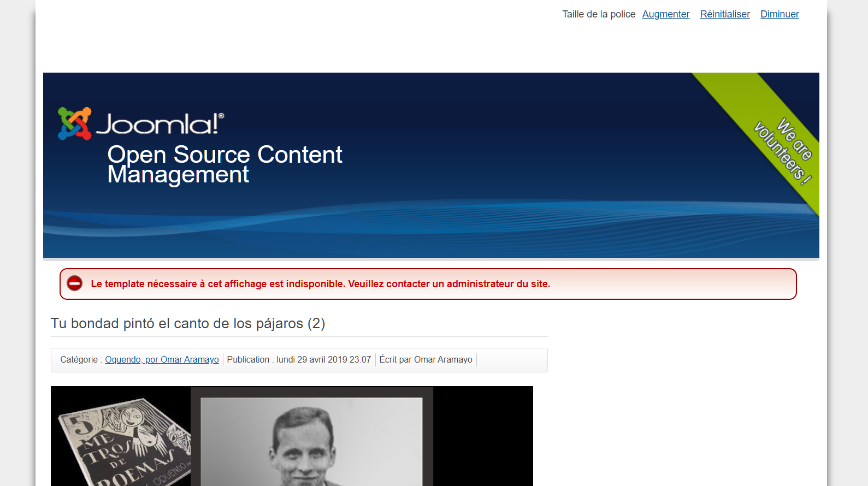Click the template unavailable error message text
Image resolution: width=868 pixels, height=486 pixels.
click(321, 284)
